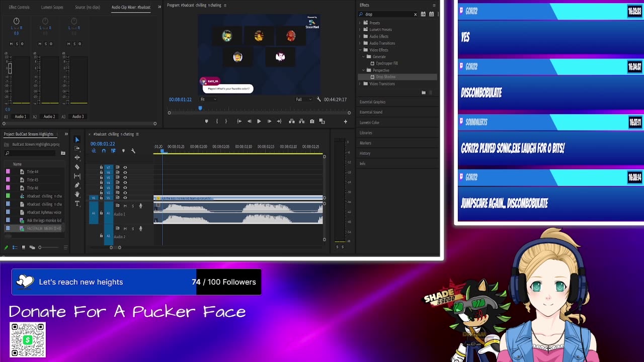Toggle lock on V7 track

pos(101,167)
